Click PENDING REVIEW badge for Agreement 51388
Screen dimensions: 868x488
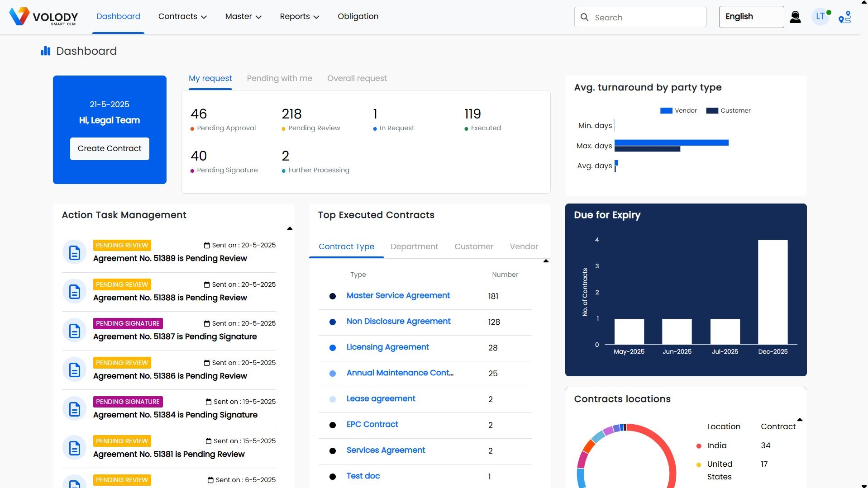click(122, 284)
